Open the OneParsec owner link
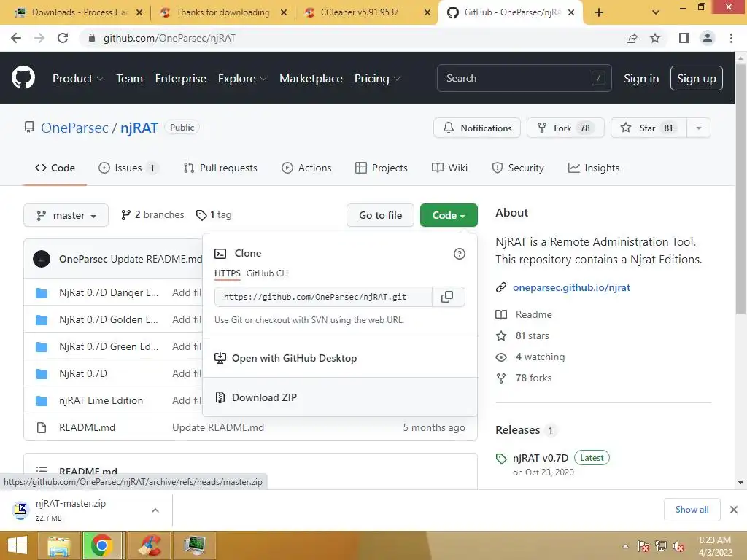 [x=75, y=128]
